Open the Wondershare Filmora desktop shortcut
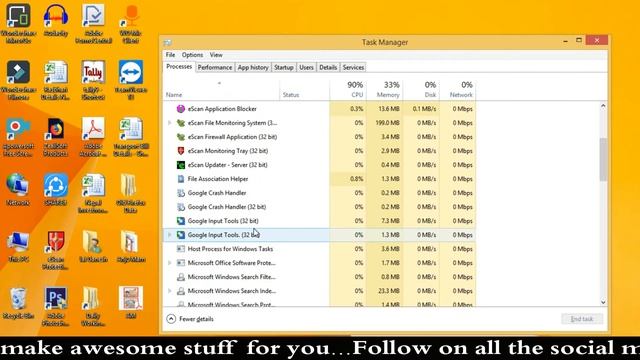Screen dimensions: 640x360 pyautogui.click(x=18, y=80)
